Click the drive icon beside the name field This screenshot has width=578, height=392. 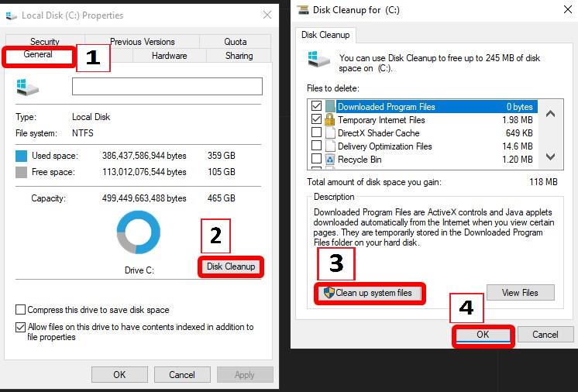tap(27, 88)
